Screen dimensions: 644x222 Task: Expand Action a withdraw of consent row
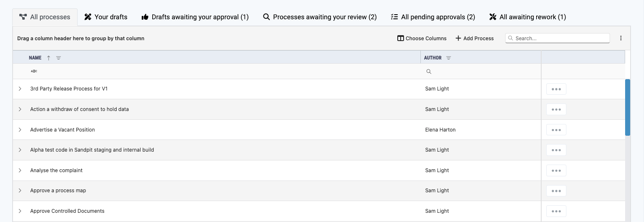(20, 109)
